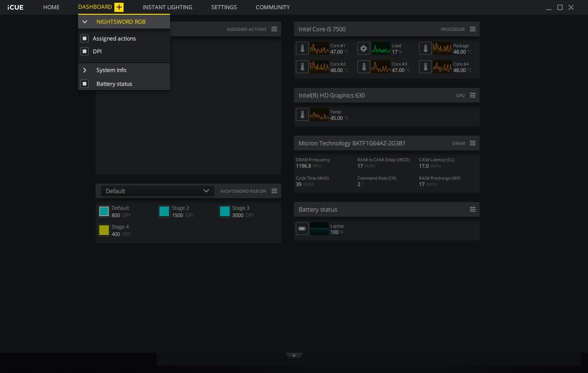This screenshot has width=588, height=373.
Task: Click the Battery status widget title
Action: tap(318, 209)
